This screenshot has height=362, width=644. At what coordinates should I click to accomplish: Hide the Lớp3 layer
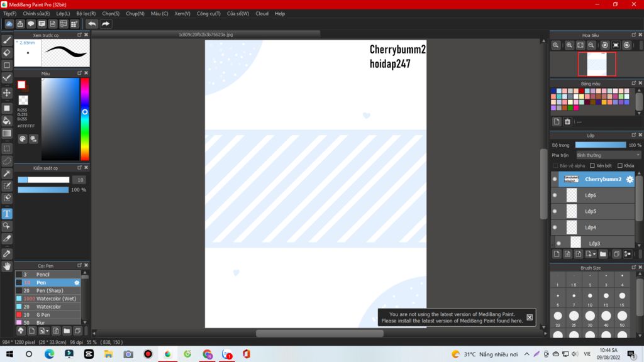pyautogui.click(x=558, y=243)
